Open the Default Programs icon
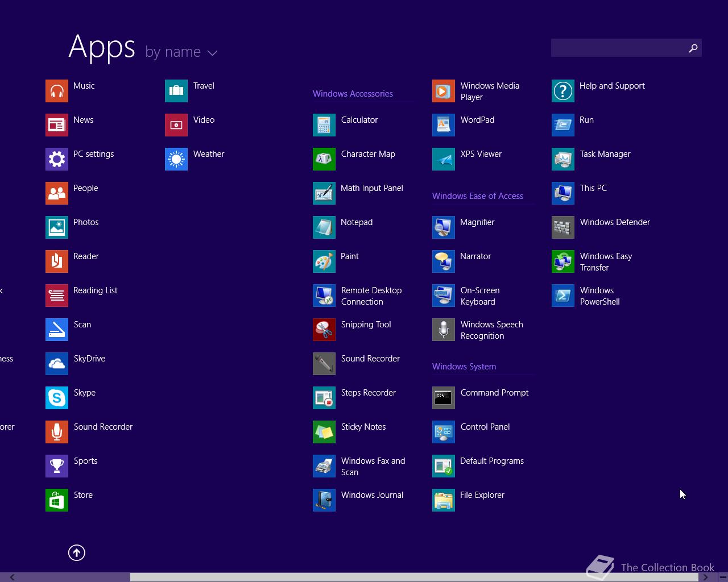 point(444,466)
